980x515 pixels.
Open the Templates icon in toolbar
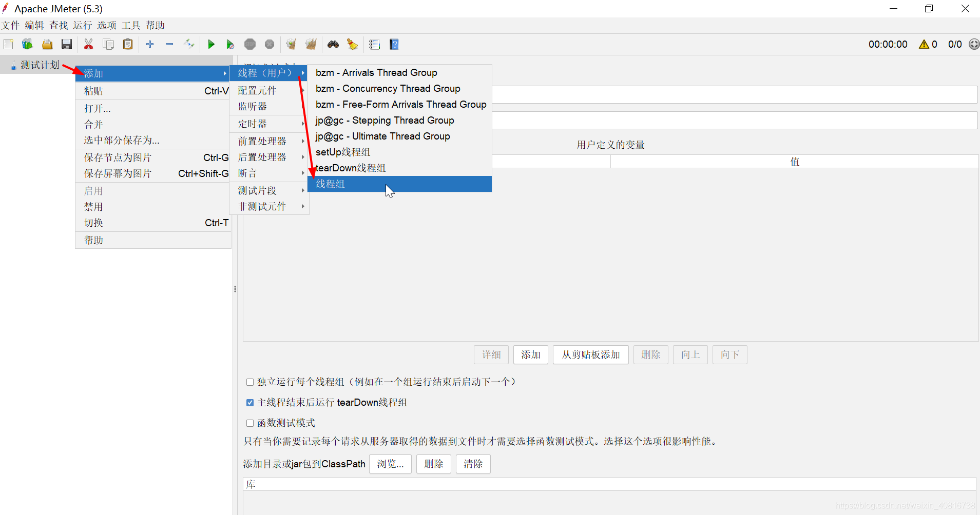(x=27, y=44)
